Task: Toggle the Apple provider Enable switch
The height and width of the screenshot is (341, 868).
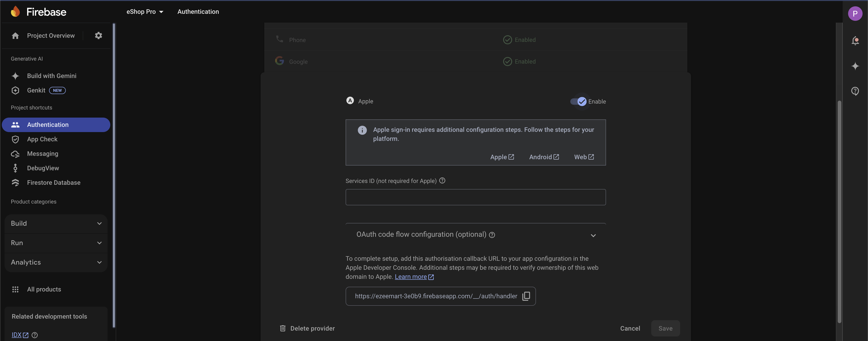Action: tap(578, 102)
